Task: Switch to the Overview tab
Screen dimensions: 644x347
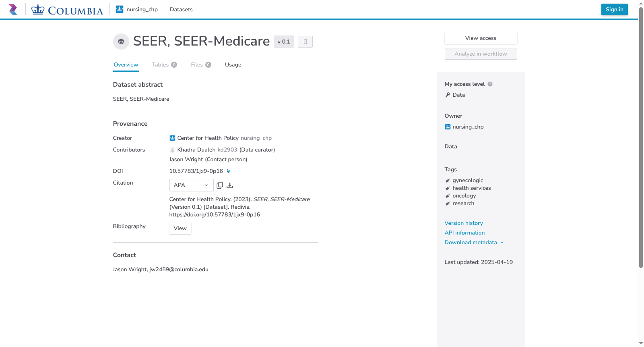Action: click(126, 64)
